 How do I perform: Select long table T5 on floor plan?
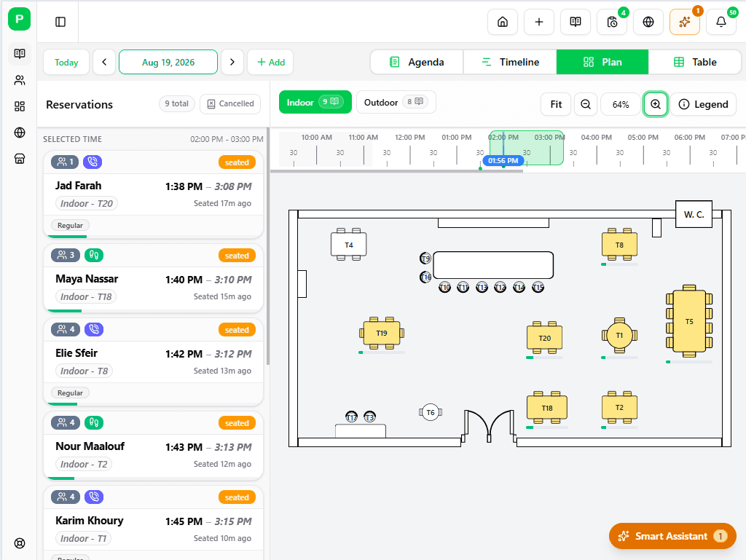tap(689, 321)
